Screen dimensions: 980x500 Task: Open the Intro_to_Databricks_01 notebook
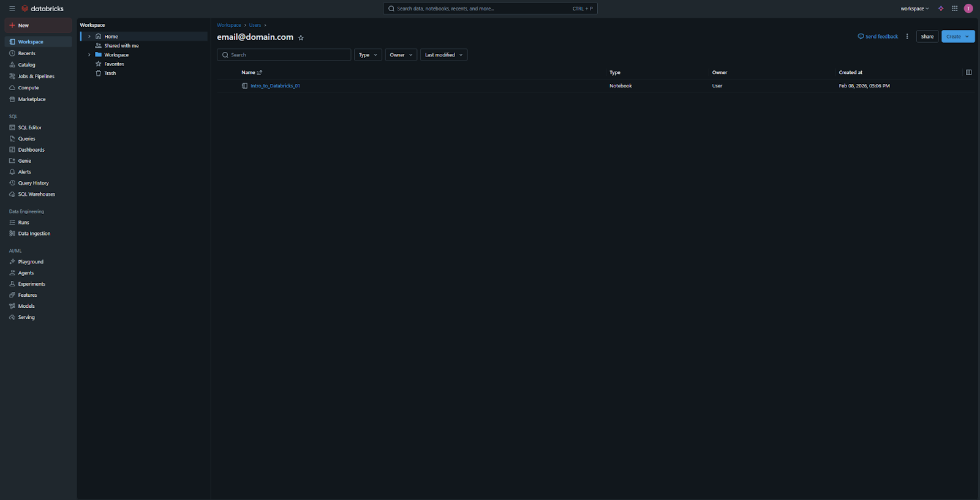coord(275,86)
